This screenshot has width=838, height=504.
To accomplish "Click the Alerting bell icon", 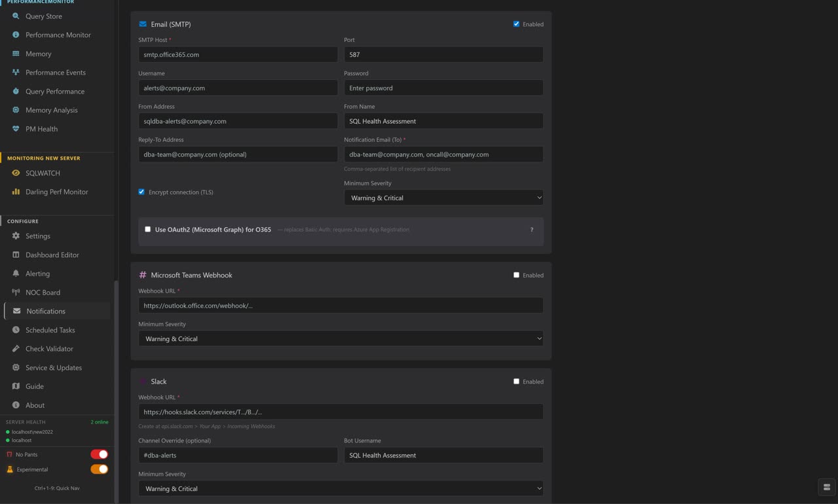I will tap(16, 274).
